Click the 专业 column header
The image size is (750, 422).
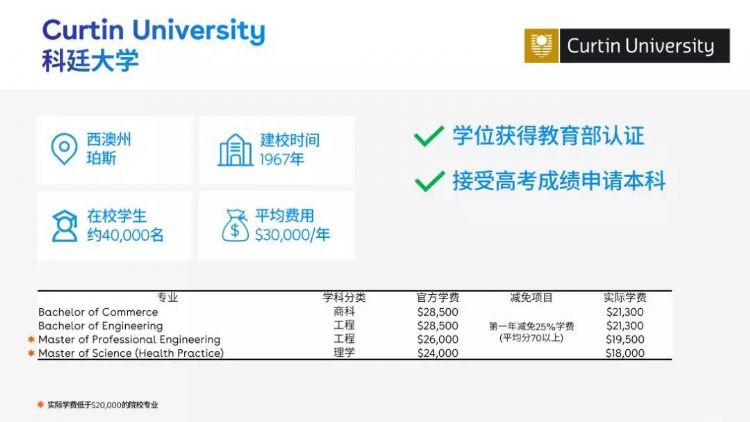point(167,298)
